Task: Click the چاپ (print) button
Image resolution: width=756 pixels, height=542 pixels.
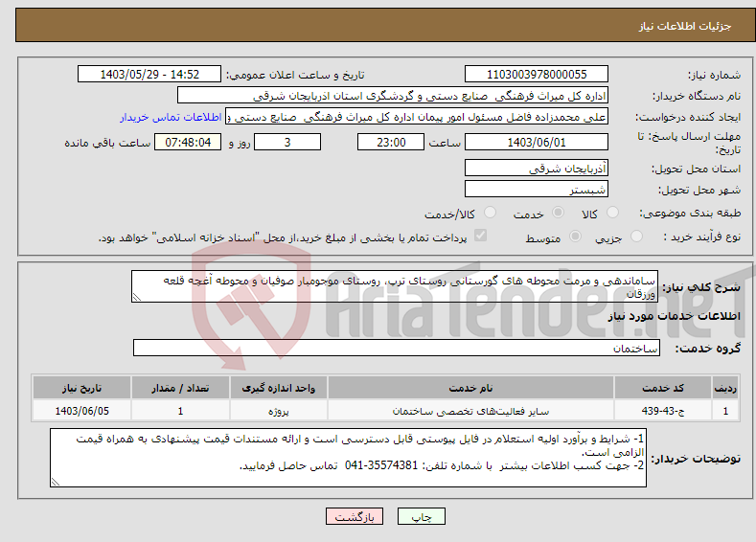Action: pos(421,516)
